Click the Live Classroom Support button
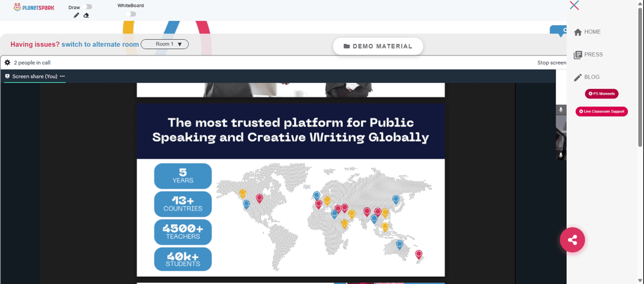The width and height of the screenshot is (644, 284). coord(601,111)
